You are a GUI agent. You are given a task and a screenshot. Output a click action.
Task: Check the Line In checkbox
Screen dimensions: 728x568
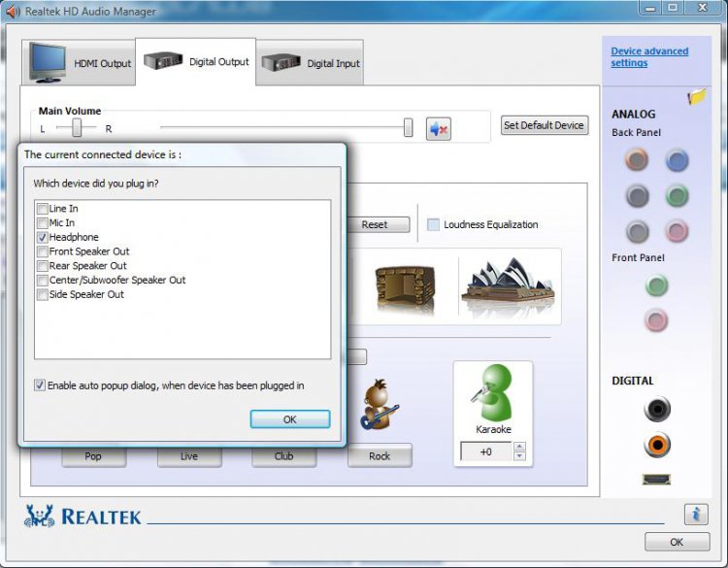pos(43,209)
